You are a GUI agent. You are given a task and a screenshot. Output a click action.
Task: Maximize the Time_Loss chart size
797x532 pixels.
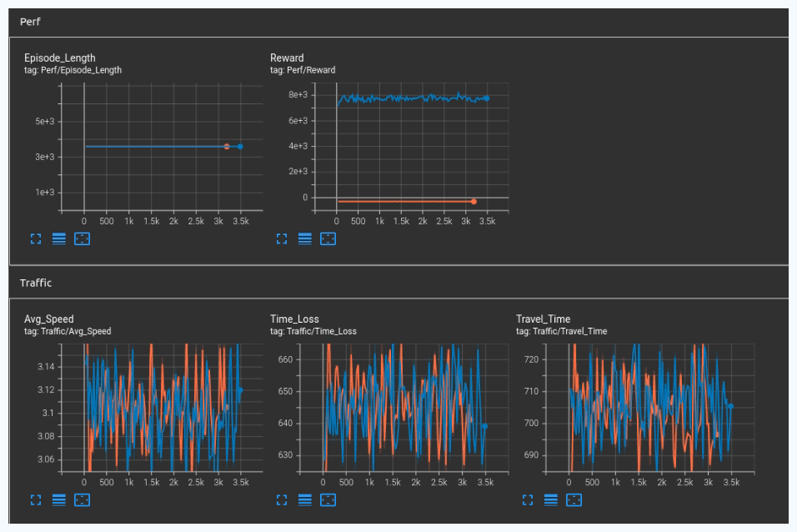pyautogui.click(x=282, y=499)
